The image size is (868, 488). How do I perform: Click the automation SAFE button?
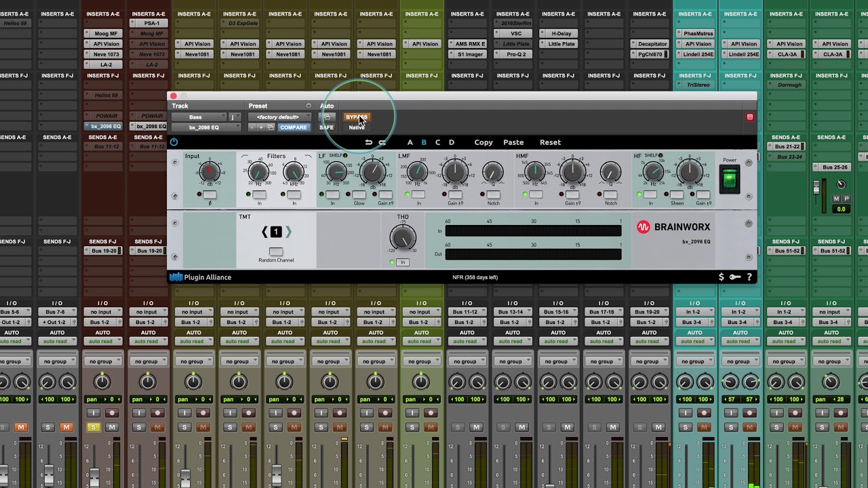[327, 127]
